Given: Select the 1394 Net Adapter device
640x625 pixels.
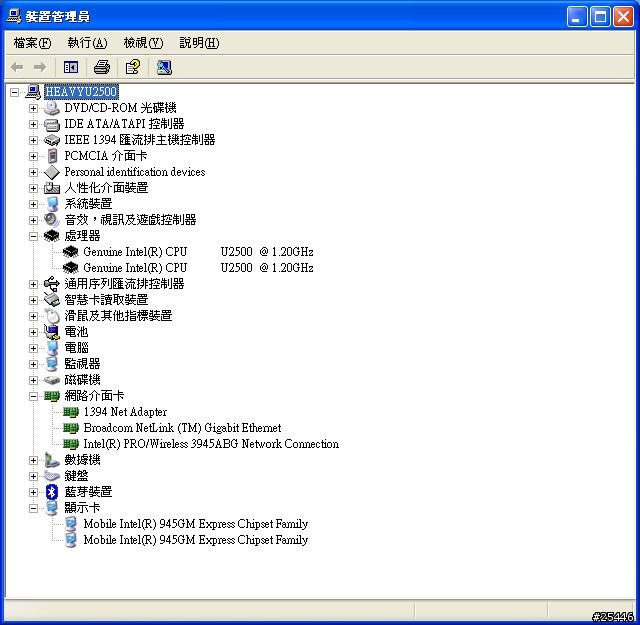Looking at the screenshot, I should click(125, 412).
